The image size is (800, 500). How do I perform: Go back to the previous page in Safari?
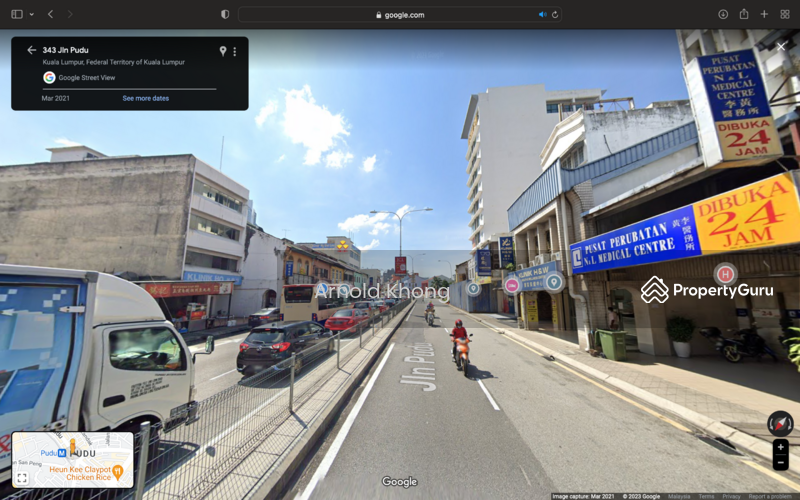[50, 14]
